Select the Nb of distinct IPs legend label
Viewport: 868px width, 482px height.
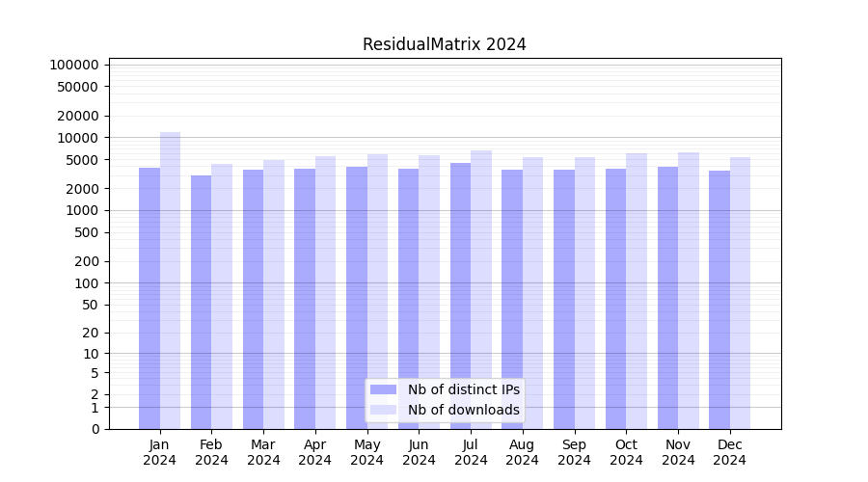[x=463, y=389]
